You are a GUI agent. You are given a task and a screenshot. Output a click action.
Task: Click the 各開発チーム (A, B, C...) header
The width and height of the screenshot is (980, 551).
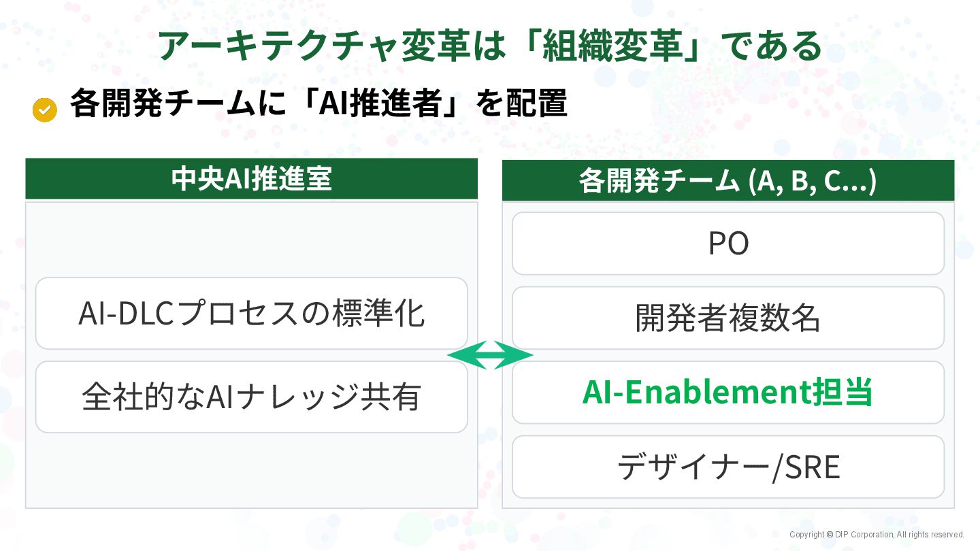pos(728,182)
